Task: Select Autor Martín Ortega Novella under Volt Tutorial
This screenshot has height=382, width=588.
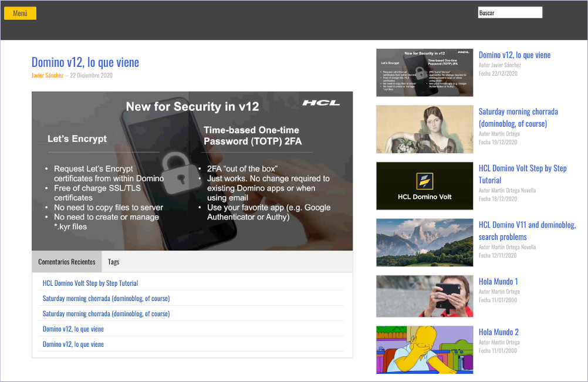Action: [x=508, y=191]
